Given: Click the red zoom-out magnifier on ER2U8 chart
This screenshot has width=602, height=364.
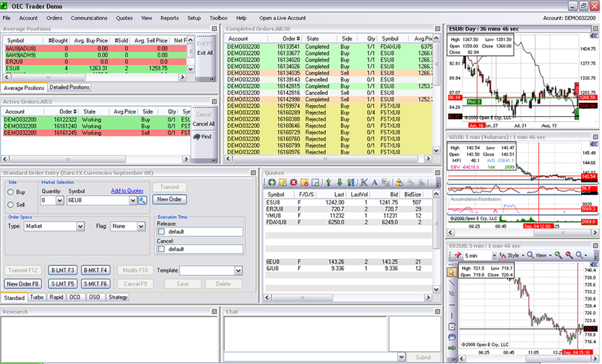Looking at the screenshot, I should coord(569,255).
